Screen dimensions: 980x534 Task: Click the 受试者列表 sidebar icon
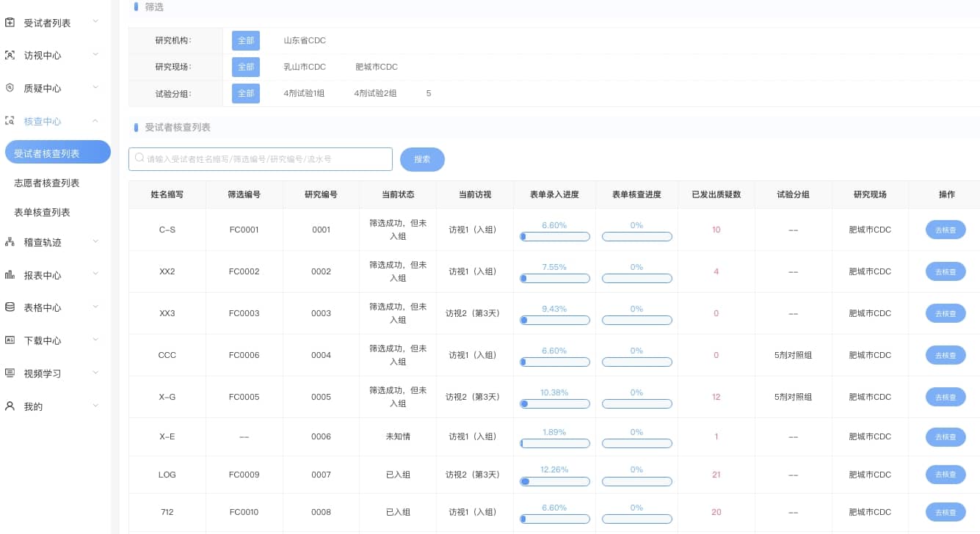[10, 23]
